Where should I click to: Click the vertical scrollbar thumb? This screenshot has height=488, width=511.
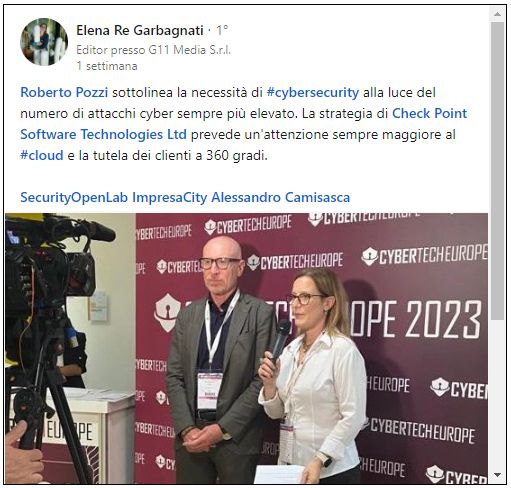pyautogui.click(x=497, y=171)
